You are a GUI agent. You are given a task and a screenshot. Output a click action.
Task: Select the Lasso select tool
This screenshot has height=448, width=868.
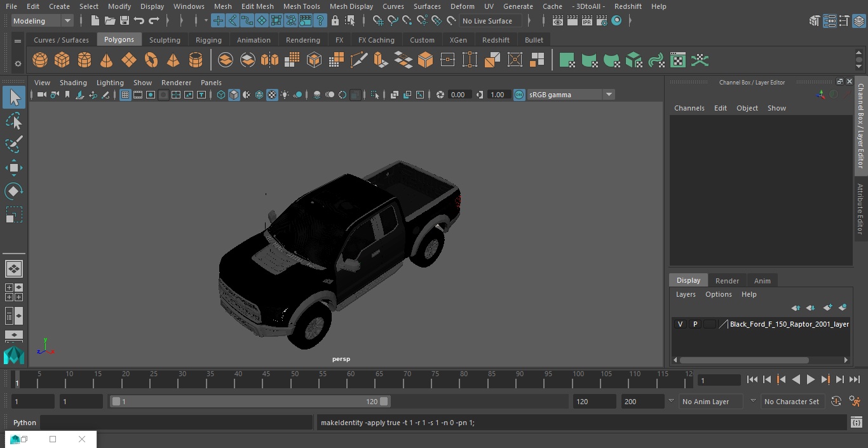click(14, 121)
